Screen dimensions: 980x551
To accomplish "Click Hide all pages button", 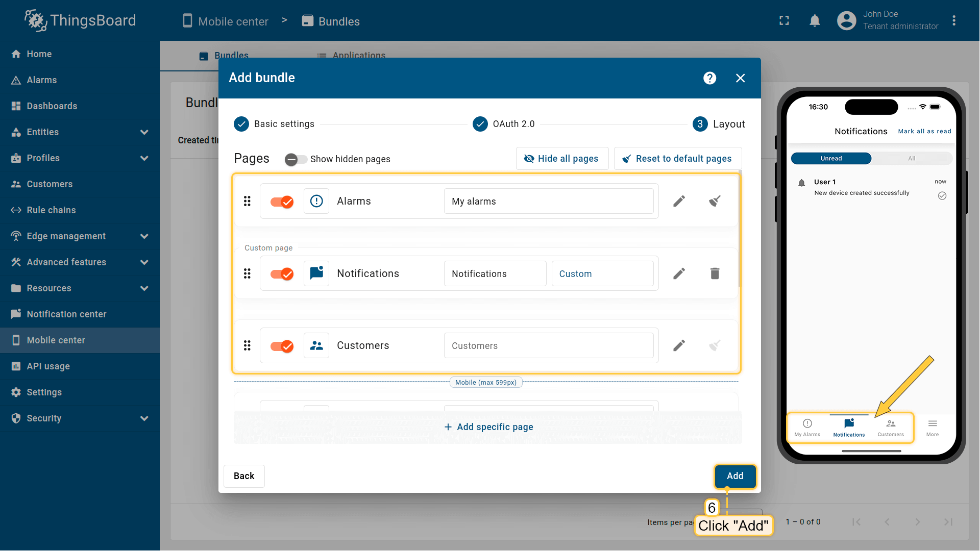I will (x=561, y=159).
